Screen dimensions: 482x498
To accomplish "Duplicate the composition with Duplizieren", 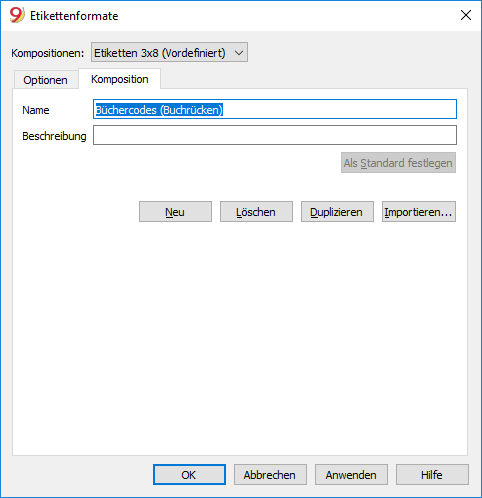I will coord(337,212).
